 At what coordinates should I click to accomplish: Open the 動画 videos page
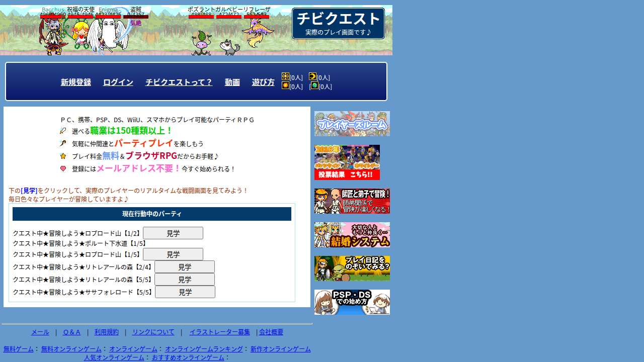232,82
